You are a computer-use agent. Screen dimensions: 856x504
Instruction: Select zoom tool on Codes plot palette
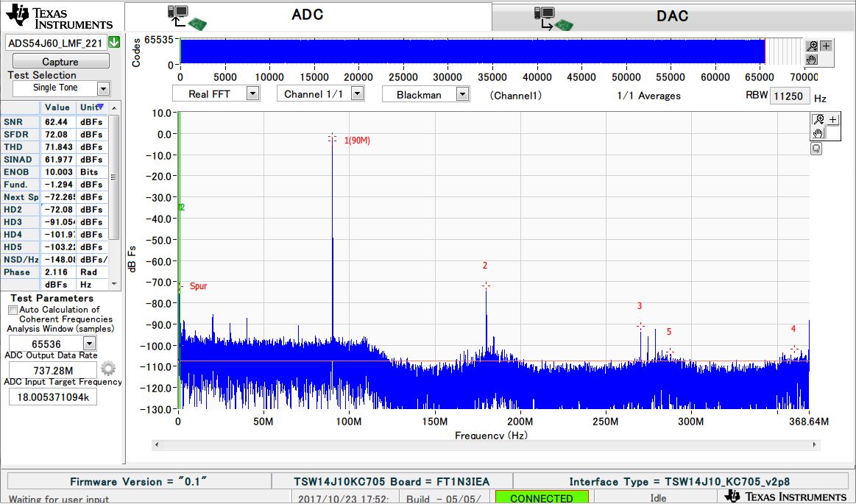(812, 46)
